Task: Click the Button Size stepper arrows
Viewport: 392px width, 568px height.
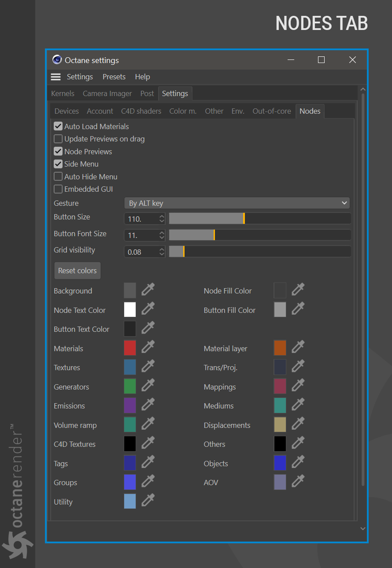Action: coord(162,219)
